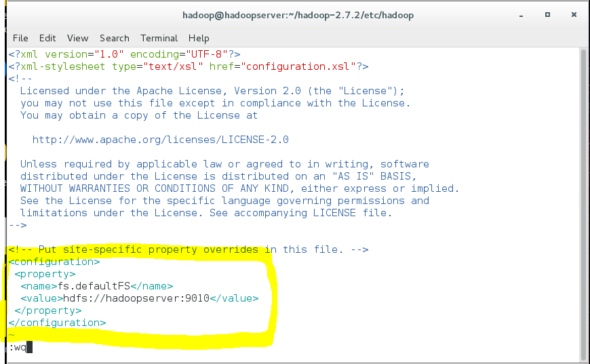Close the terminal window

[574, 15]
